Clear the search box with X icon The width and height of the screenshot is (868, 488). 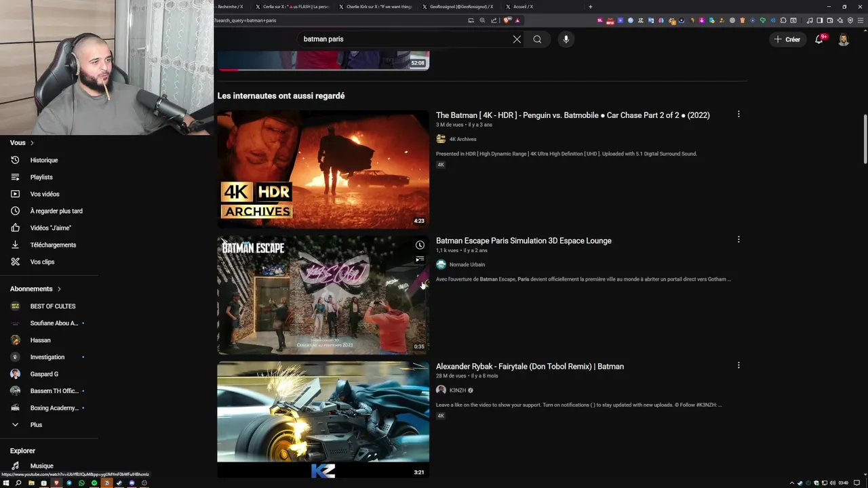(517, 39)
